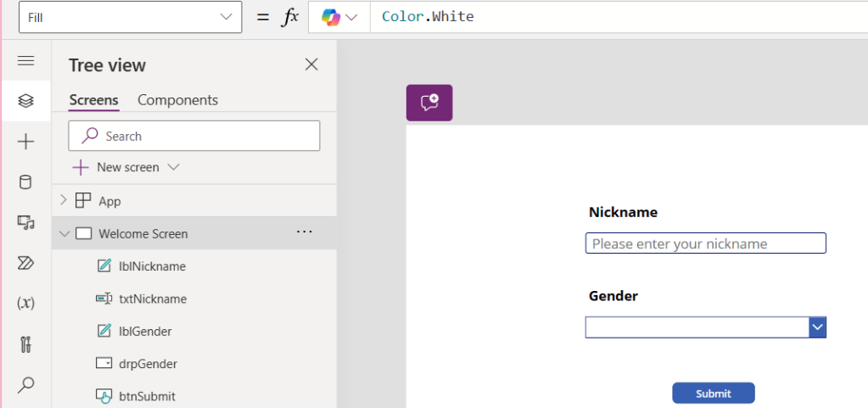868x408 pixels.
Task: Collapse the Welcome Screen node
Action: tap(64, 233)
